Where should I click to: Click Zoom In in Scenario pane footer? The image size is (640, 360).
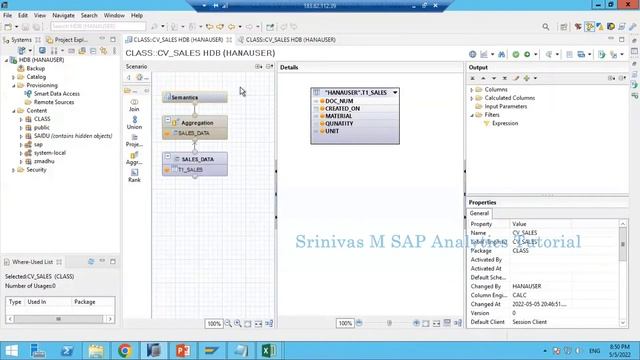pos(238,323)
